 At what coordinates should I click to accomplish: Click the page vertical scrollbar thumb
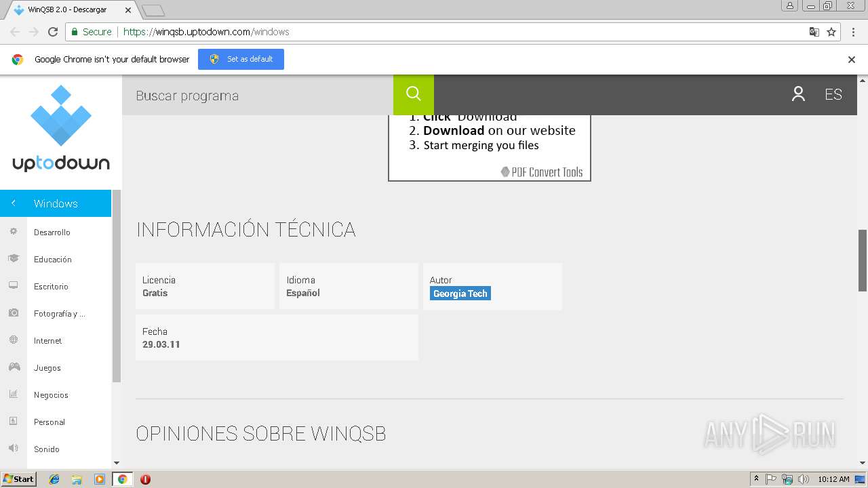click(x=863, y=260)
